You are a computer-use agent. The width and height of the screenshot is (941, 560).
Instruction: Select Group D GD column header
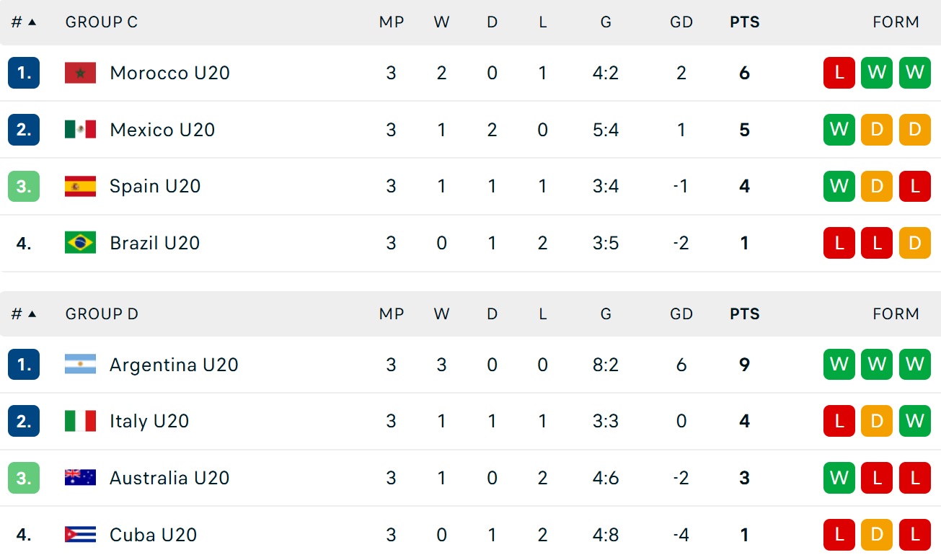click(681, 314)
